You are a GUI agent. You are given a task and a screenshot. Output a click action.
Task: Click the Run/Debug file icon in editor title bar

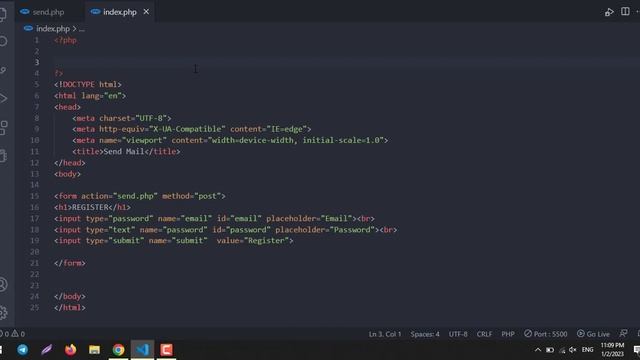pos(609,12)
